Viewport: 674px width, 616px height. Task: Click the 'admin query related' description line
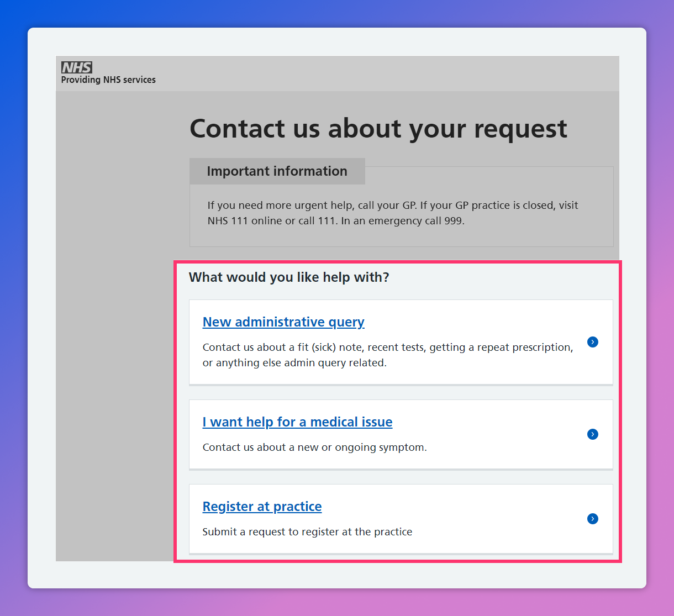tap(294, 363)
